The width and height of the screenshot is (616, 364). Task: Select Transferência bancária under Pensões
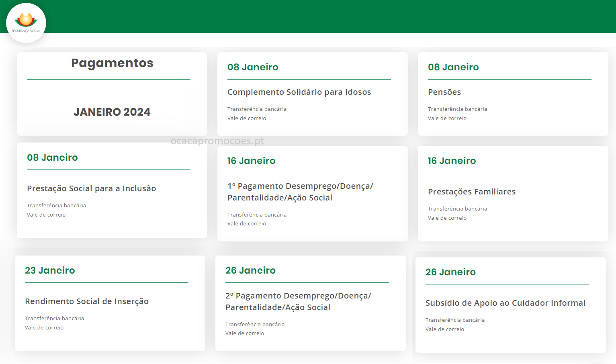(457, 109)
